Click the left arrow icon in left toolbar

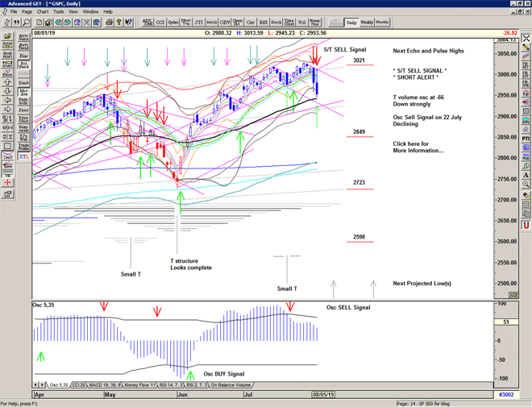point(7,101)
